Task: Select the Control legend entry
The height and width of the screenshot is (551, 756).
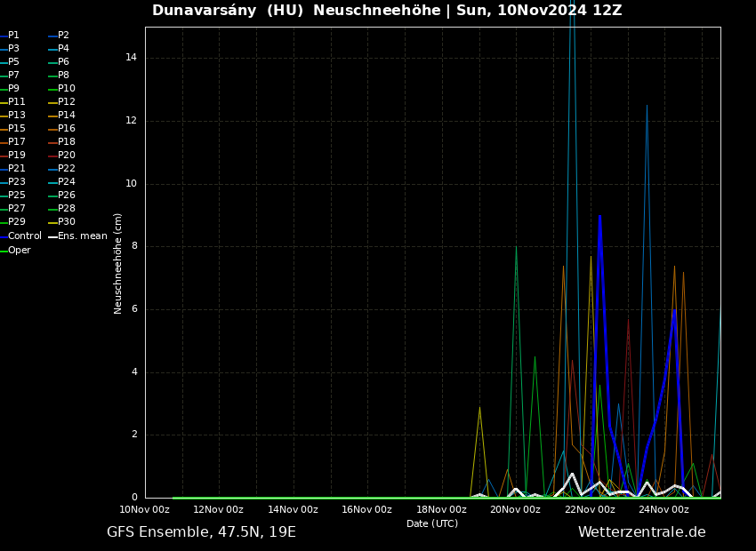Action: click(x=24, y=236)
